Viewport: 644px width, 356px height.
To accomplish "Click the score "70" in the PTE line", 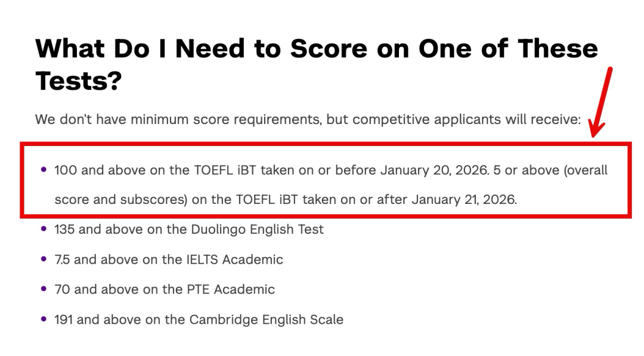I will [62, 289].
